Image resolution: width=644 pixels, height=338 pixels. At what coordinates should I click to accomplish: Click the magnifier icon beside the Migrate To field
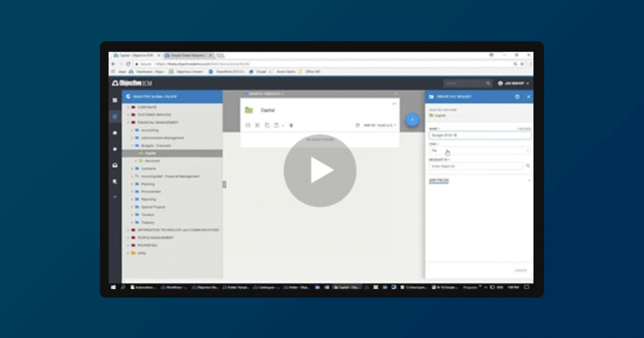point(528,166)
